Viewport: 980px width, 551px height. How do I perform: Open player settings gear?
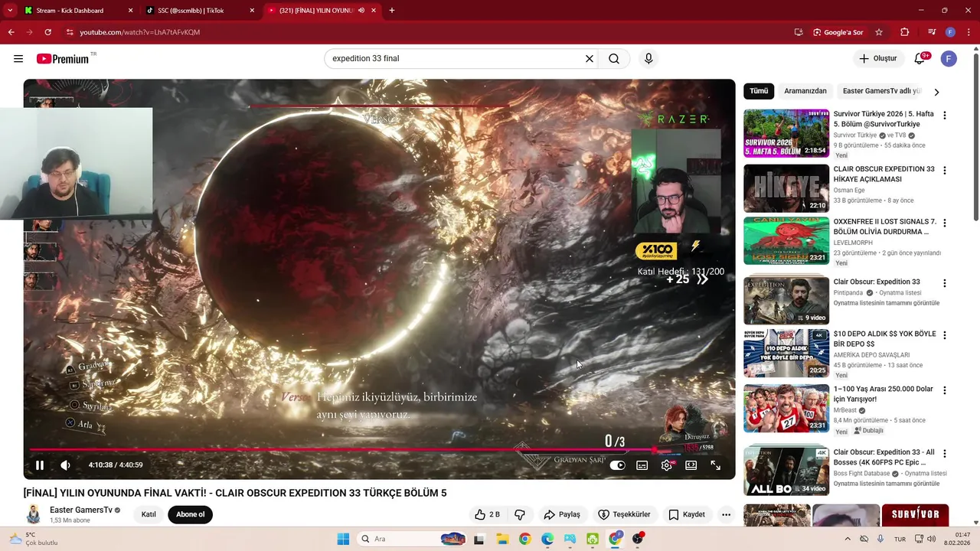pos(667,465)
